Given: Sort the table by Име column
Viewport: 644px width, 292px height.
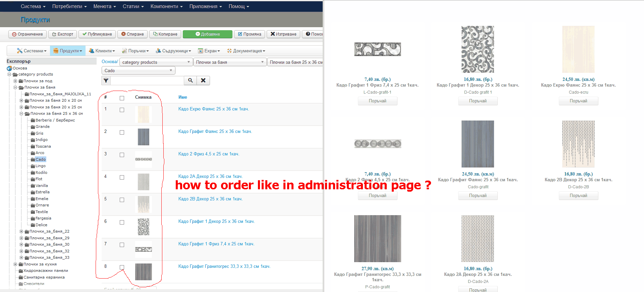Looking at the screenshot, I should pos(183,97).
